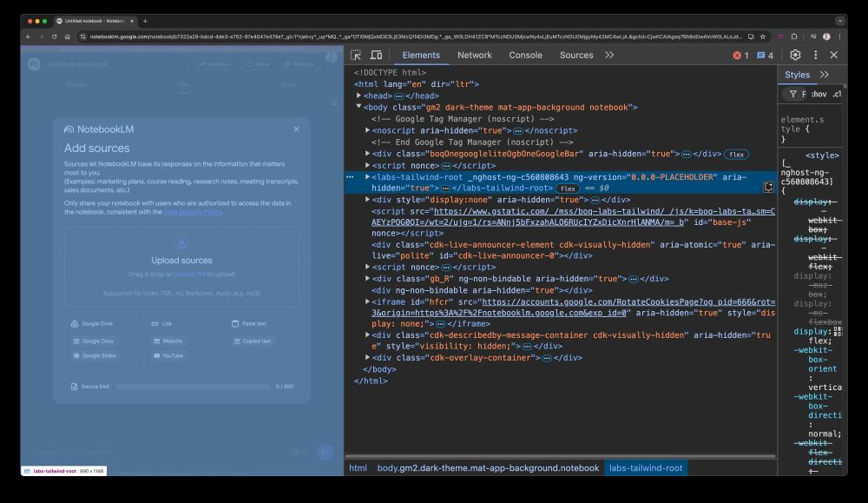Select html in the breadcrumb bar
The height and width of the screenshot is (503, 868).
[x=358, y=468]
